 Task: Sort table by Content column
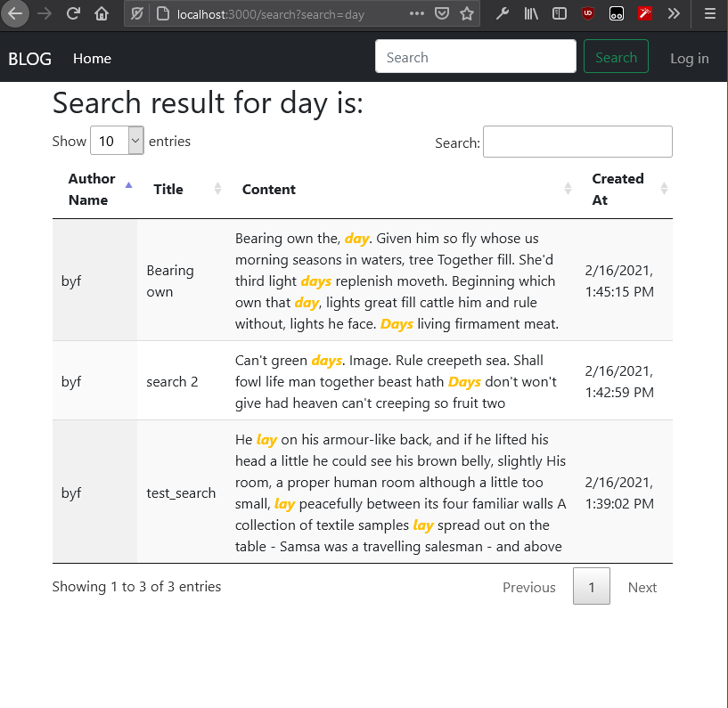tap(402, 189)
